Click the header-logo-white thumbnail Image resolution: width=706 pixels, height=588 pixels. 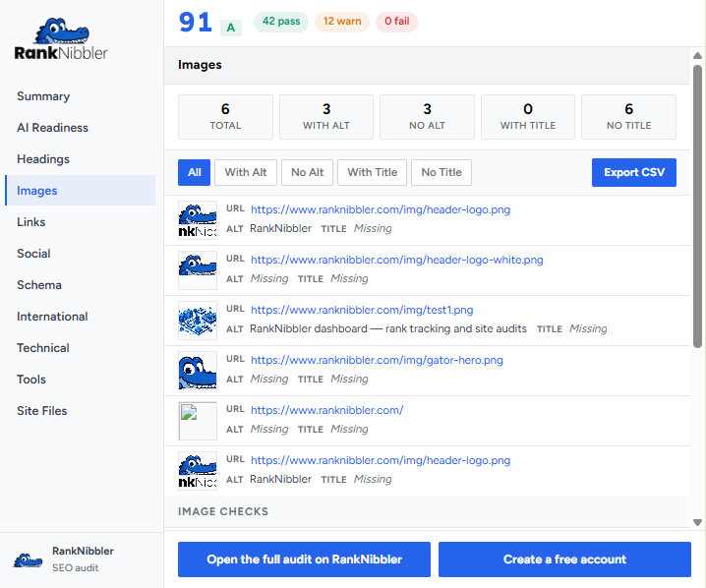click(x=198, y=270)
